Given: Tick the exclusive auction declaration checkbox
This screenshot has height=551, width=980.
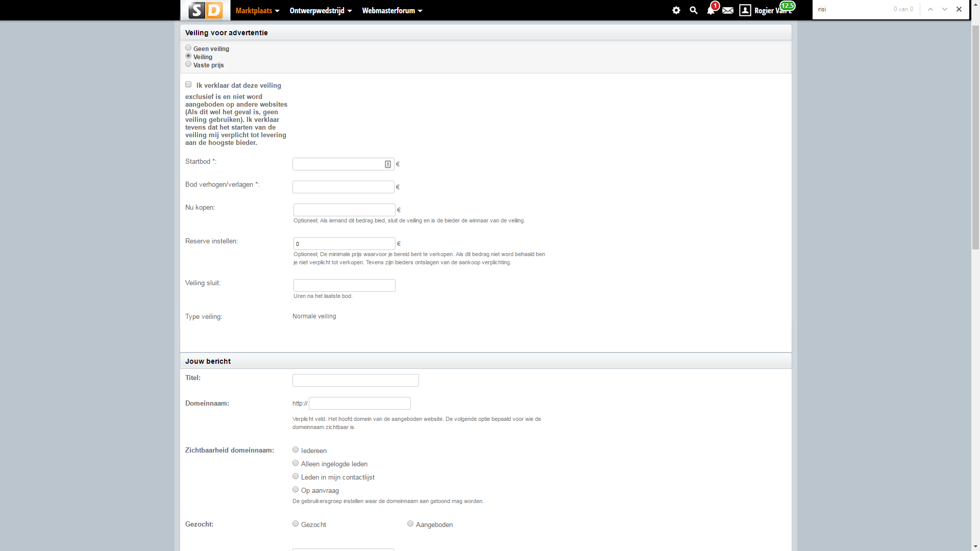Looking at the screenshot, I should 188,85.
